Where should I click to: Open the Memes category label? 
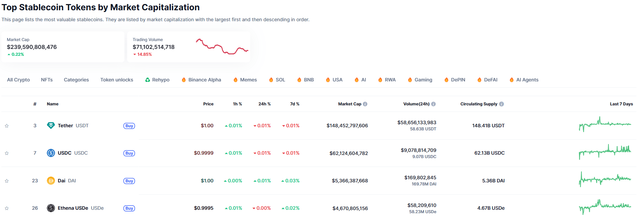click(249, 80)
